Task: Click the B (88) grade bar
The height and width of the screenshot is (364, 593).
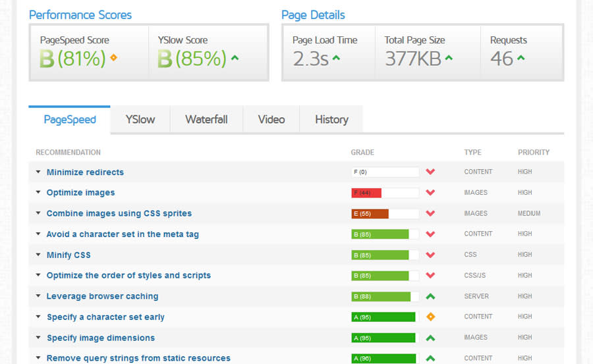Action: pyautogui.click(x=385, y=296)
